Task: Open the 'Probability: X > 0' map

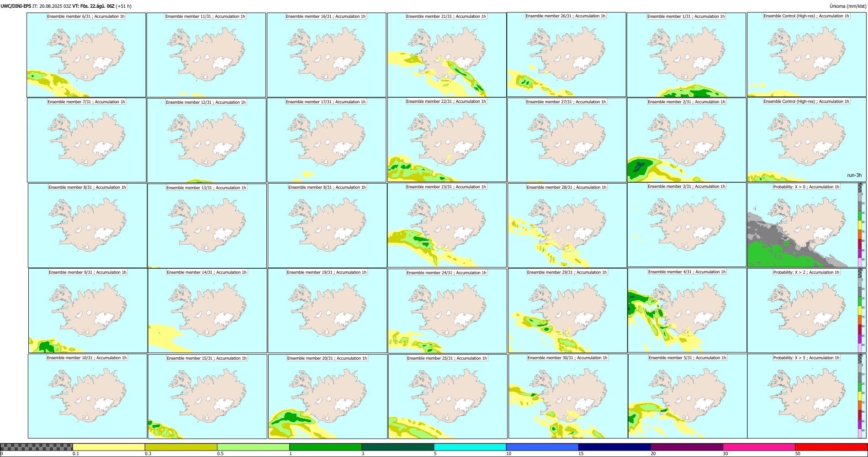Action: pyautogui.click(x=803, y=225)
